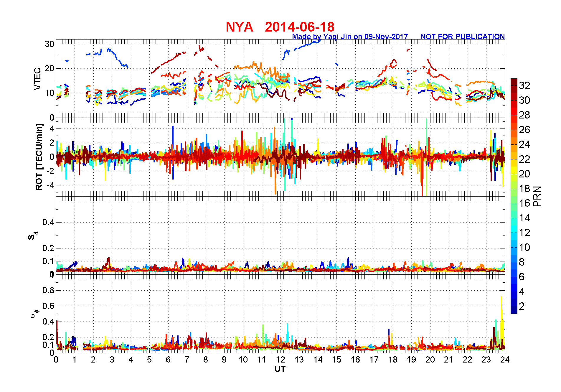Viewport: 561px width, 392px height.
Task: Click the dark red top of the PRN colorbar
Action: point(514,82)
